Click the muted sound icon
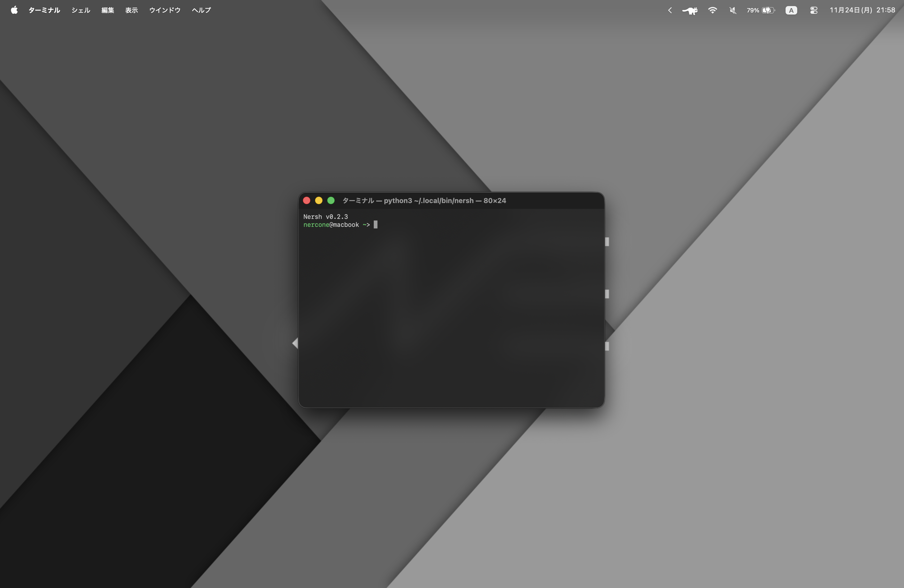Screen dimensions: 904x588 point(733,10)
